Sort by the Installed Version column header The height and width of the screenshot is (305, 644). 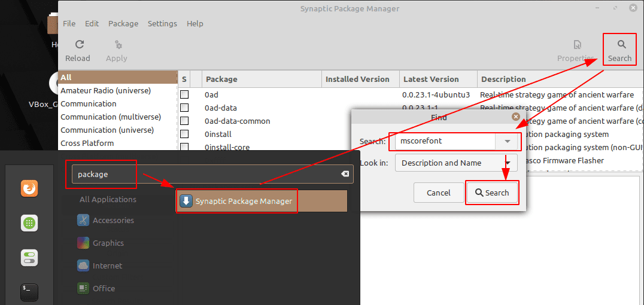361,79
